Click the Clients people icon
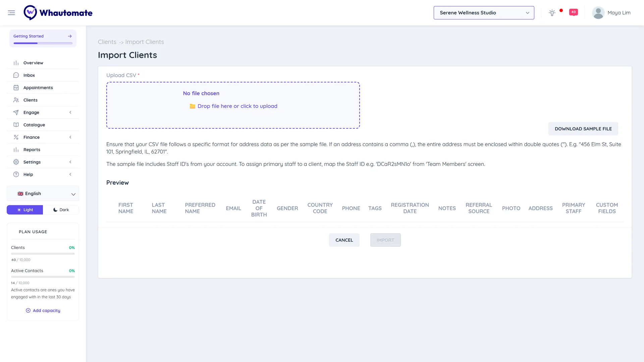 (x=16, y=100)
